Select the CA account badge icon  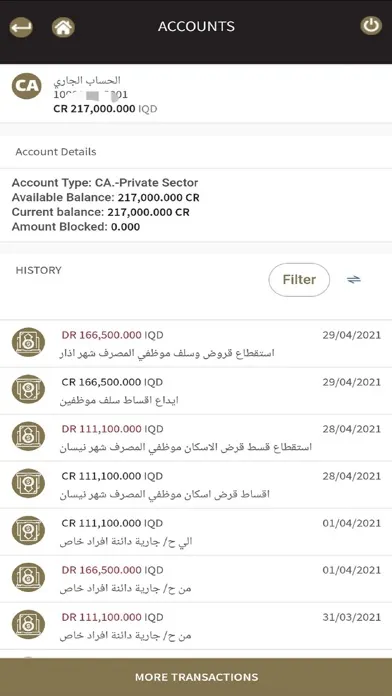27,85
